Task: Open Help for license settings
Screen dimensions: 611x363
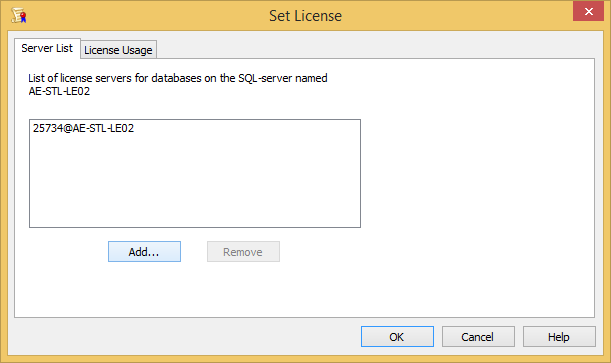Action: [x=559, y=337]
